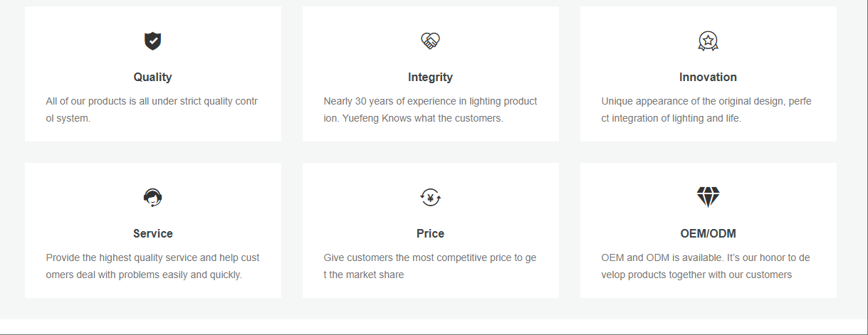Click the Integrity handshake heart icon
The width and height of the screenshot is (868, 335).
click(x=430, y=41)
